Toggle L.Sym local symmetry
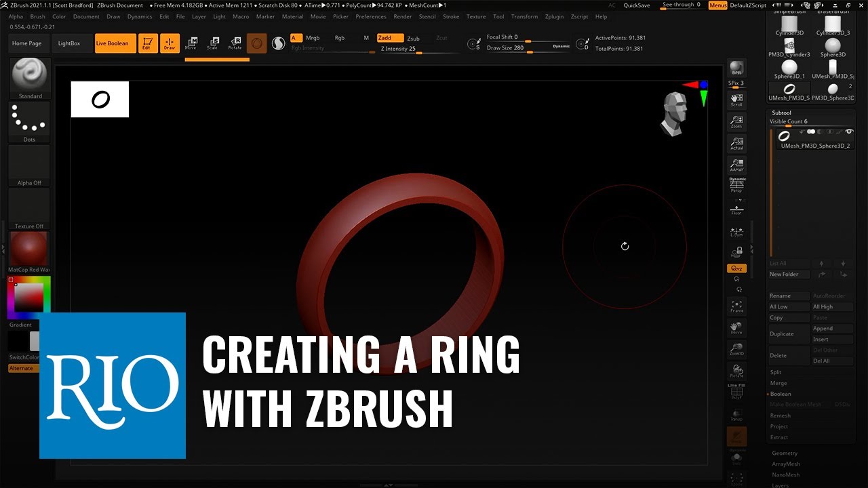The width and height of the screenshot is (868, 488). 736,231
